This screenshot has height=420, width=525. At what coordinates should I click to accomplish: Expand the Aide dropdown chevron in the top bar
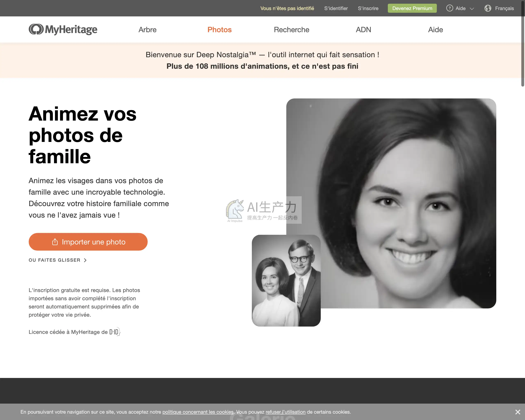tap(472, 9)
